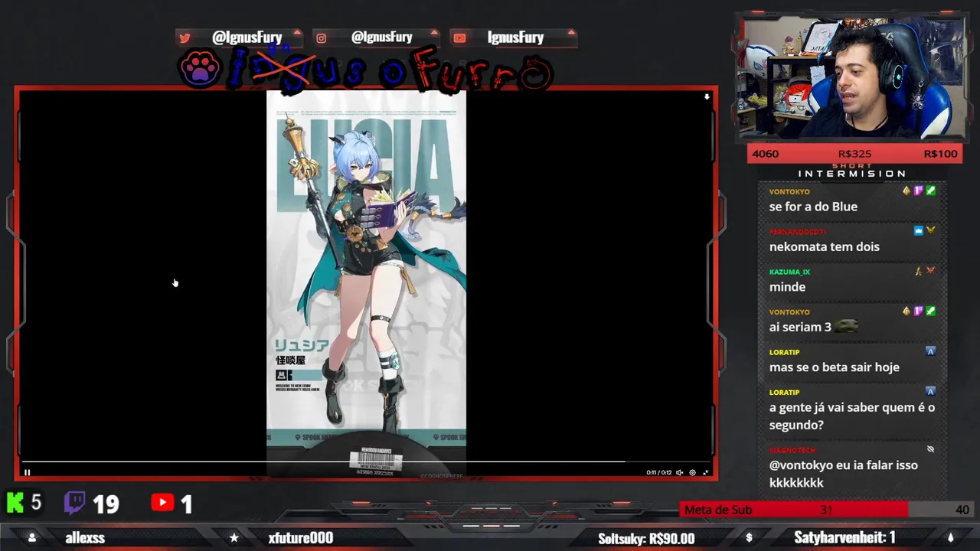The height and width of the screenshot is (551, 980).
Task: Click the Twitch viewer count 19
Action: coord(106,504)
